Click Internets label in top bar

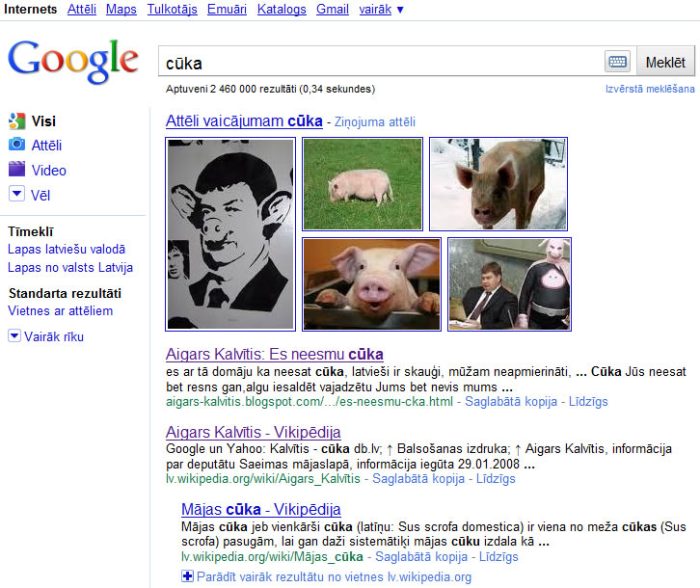pyautogui.click(x=30, y=9)
